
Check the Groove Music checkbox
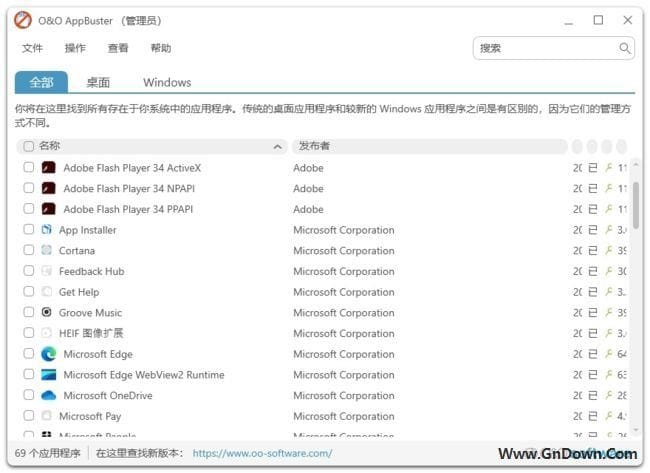coord(29,312)
